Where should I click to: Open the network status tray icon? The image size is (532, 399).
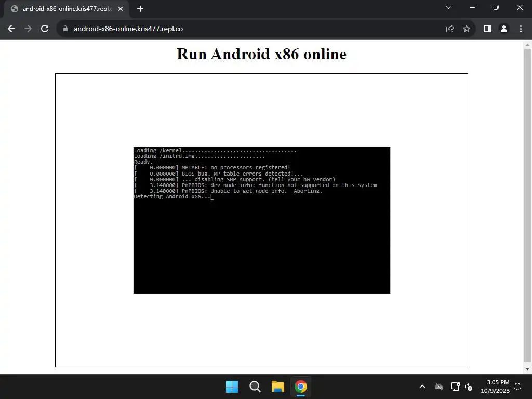click(455, 387)
